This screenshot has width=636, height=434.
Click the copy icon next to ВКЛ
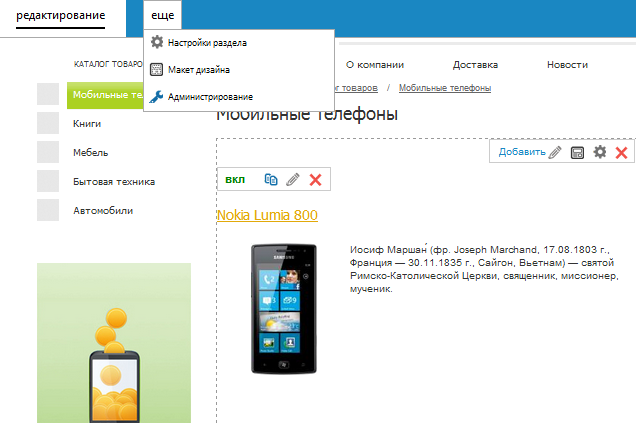271,180
